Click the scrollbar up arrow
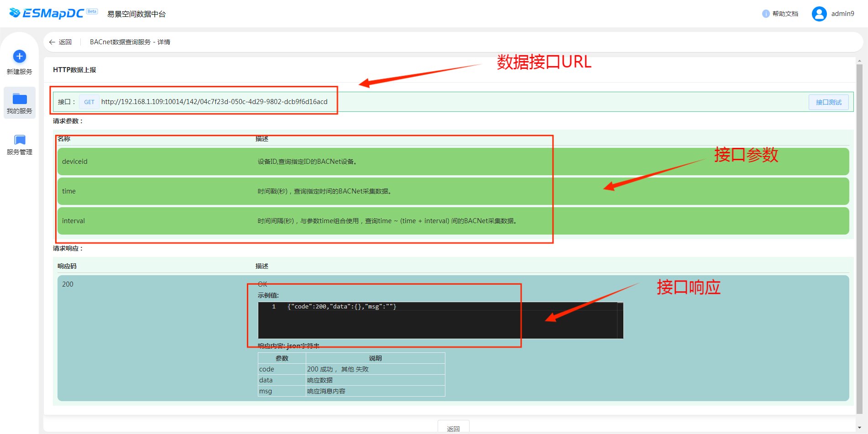 [x=859, y=61]
